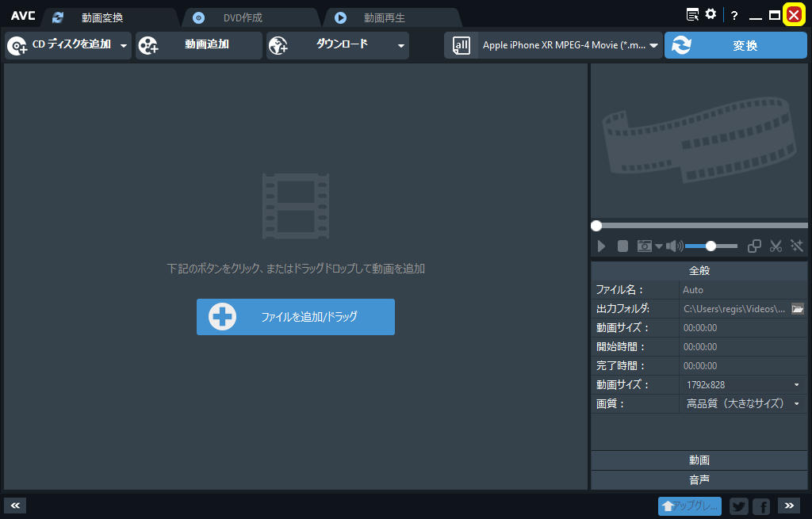Open the Facebook share icon
This screenshot has height=519, width=812.
pos(761,506)
